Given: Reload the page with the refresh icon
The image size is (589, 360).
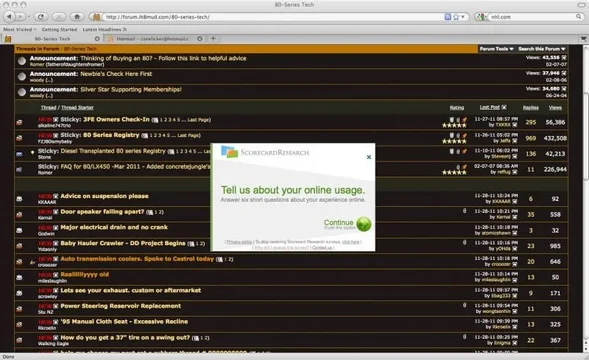Looking at the screenshot, I should coord(41,17).
